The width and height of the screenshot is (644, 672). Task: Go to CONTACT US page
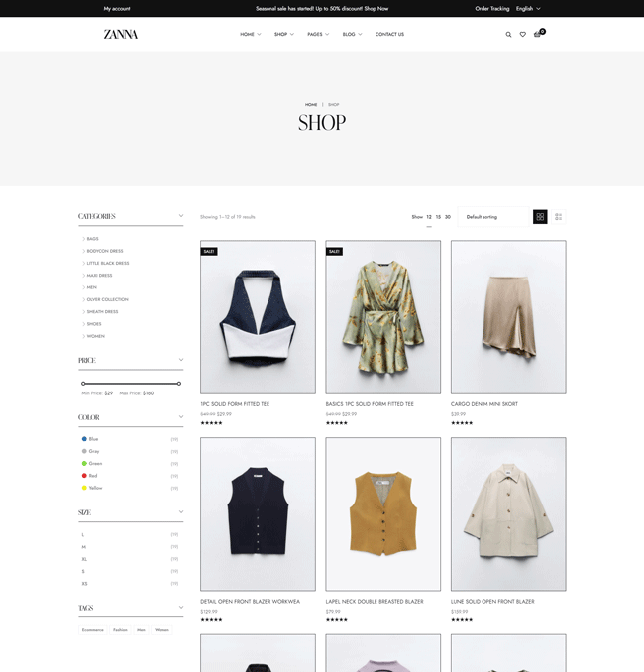(x=389, y=35)
